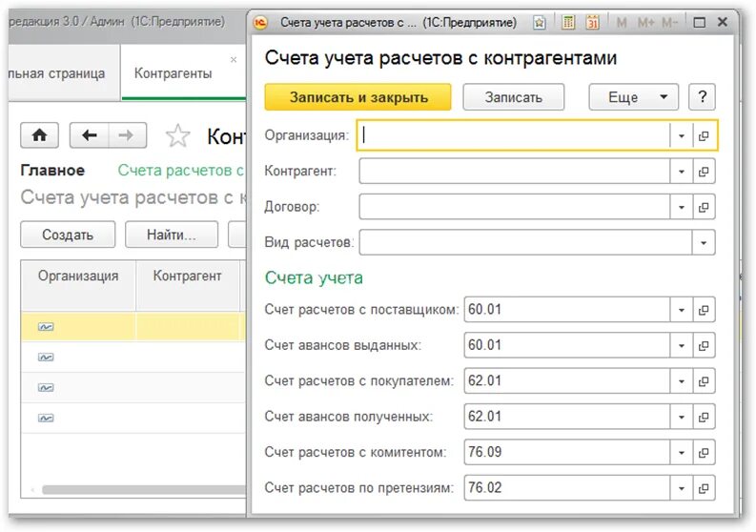
Task: Open the Контрагент field's open-form icon
Action: click(x=704, y=172)
